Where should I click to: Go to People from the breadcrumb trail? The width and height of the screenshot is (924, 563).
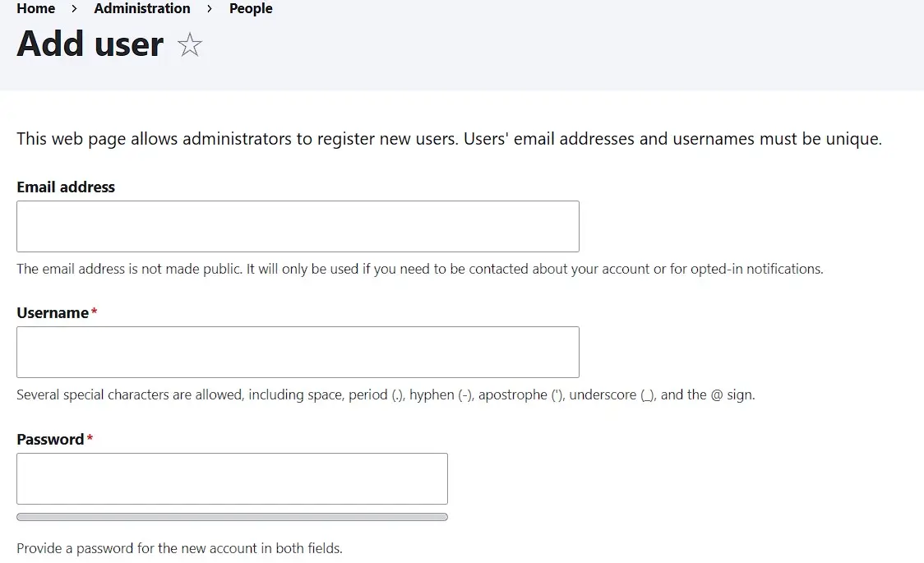click(x=250, y=9)
